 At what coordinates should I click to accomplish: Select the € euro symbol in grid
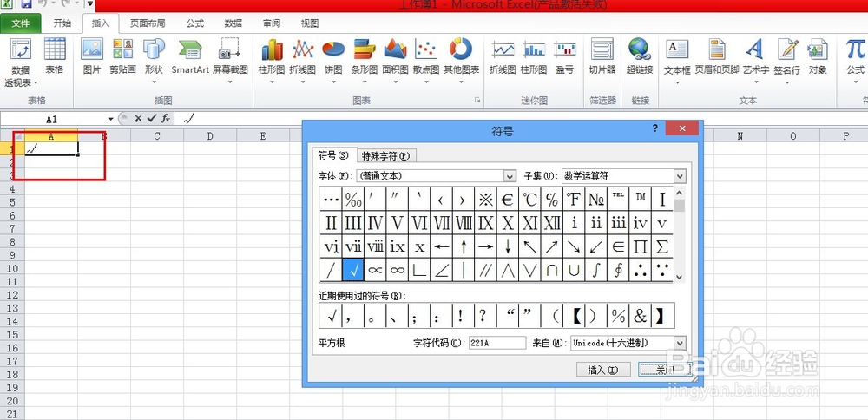(x=508, y=200)
